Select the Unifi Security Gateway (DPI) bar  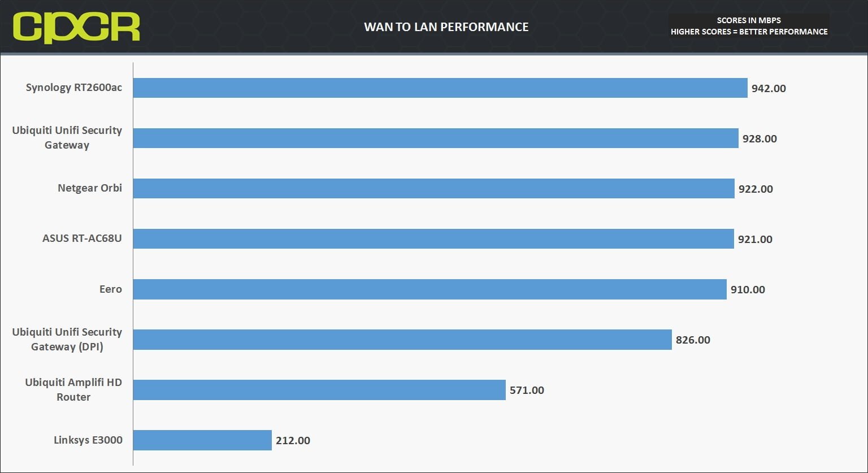point(402,339)
